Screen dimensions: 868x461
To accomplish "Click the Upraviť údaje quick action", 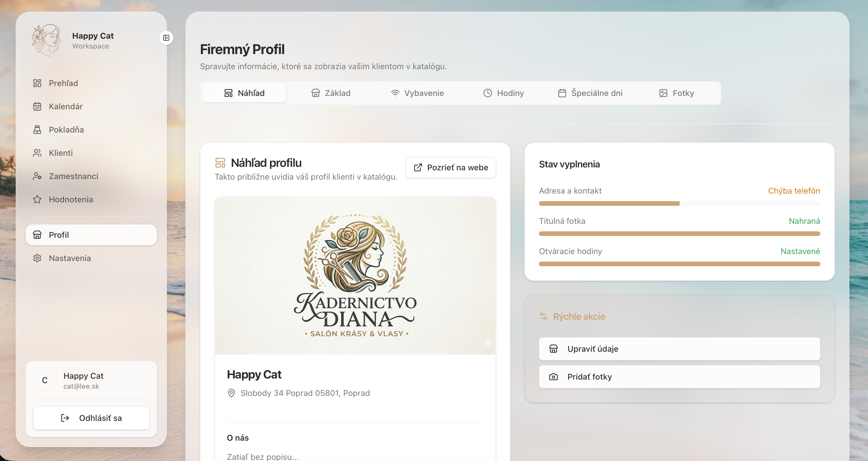I will (x=679, y=349).
